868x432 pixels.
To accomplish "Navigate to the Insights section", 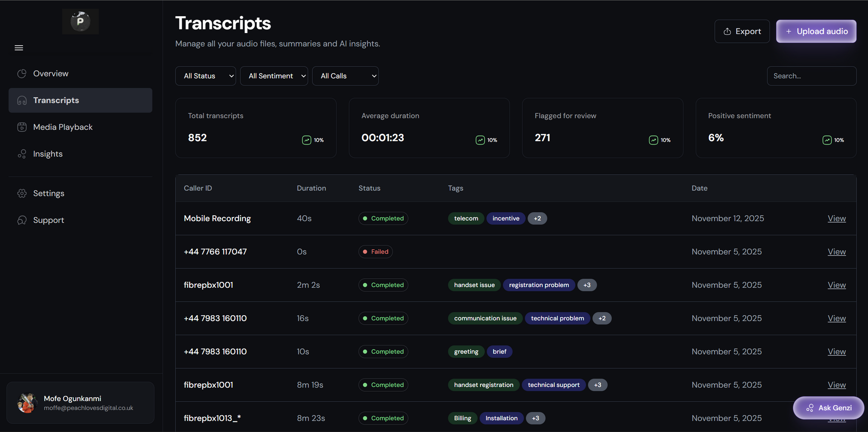I will pyautogui.click(x=47, y=154).
